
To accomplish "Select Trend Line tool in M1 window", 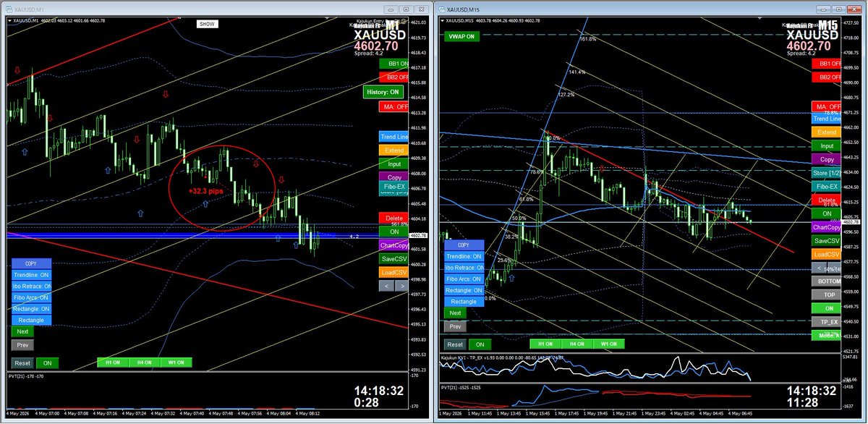I will click(393, 136).
